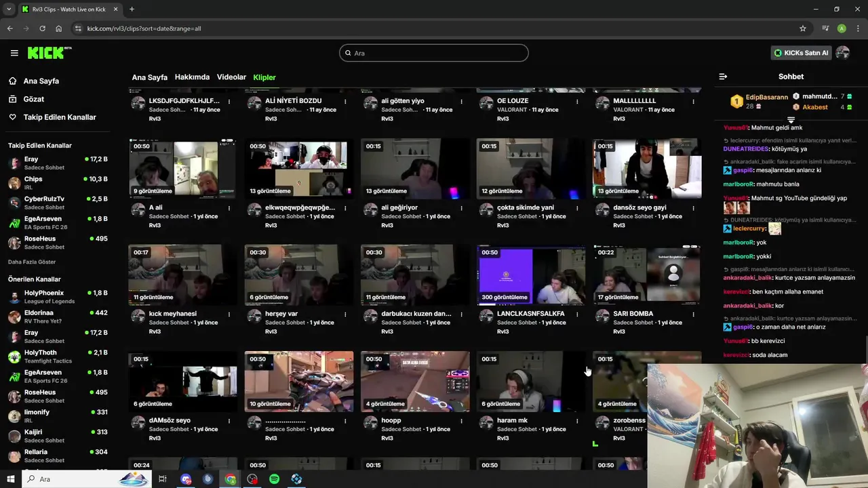868x488 pixels.
Task: Open Rellaria recommended channel
Action: click(x=58, y=455)
